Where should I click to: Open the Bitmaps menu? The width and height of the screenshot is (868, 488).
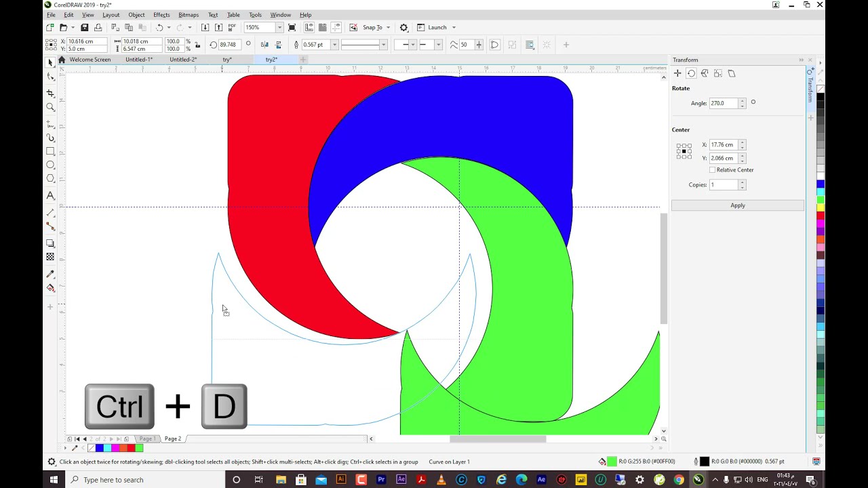coord(189,15)
